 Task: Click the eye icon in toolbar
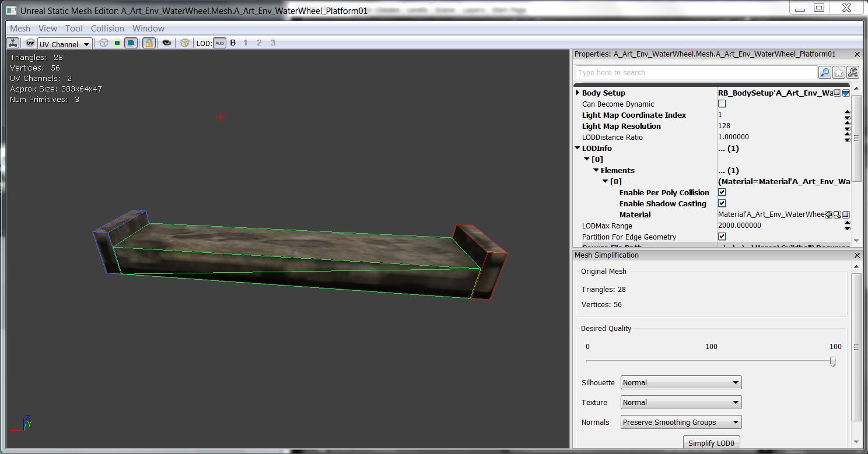coord(166,43)
